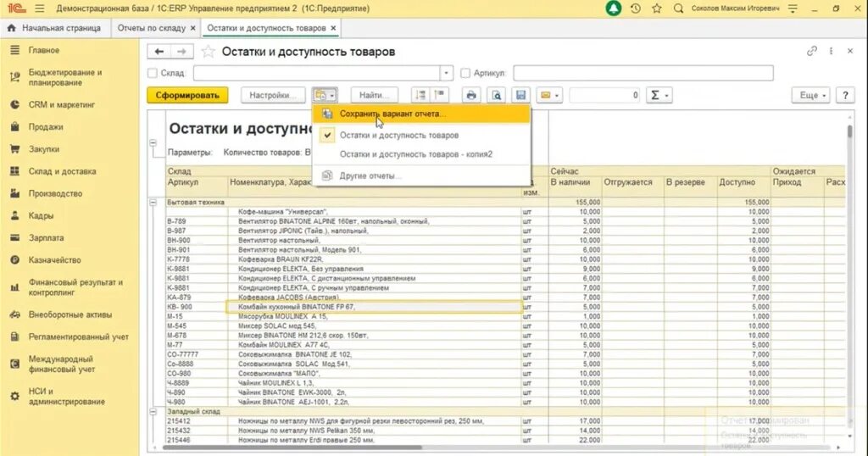Print the report with printer icon
This screenshot has height=456, width=868.
471,95
